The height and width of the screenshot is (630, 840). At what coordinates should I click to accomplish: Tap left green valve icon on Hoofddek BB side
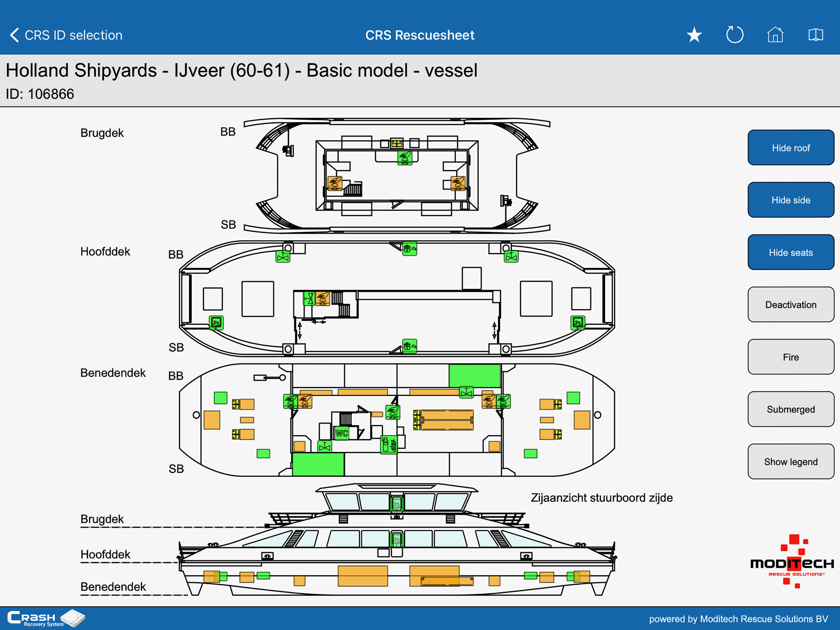pyautogui.click(x=283, y=257)
